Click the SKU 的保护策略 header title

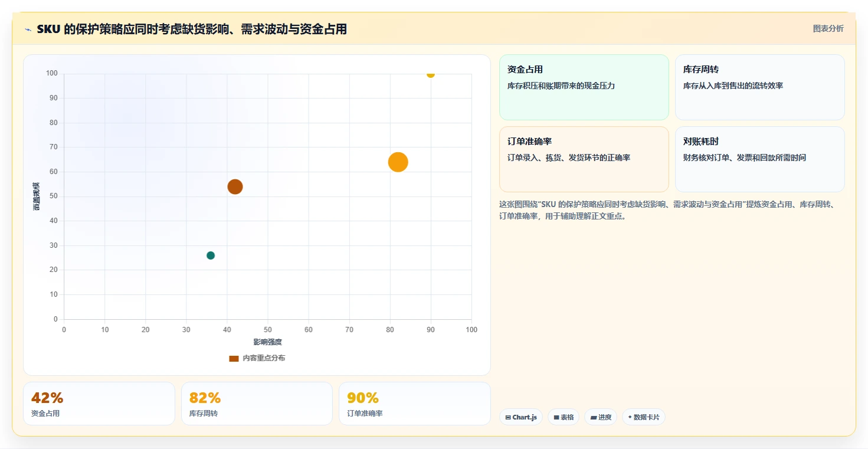tap(192, 29)
